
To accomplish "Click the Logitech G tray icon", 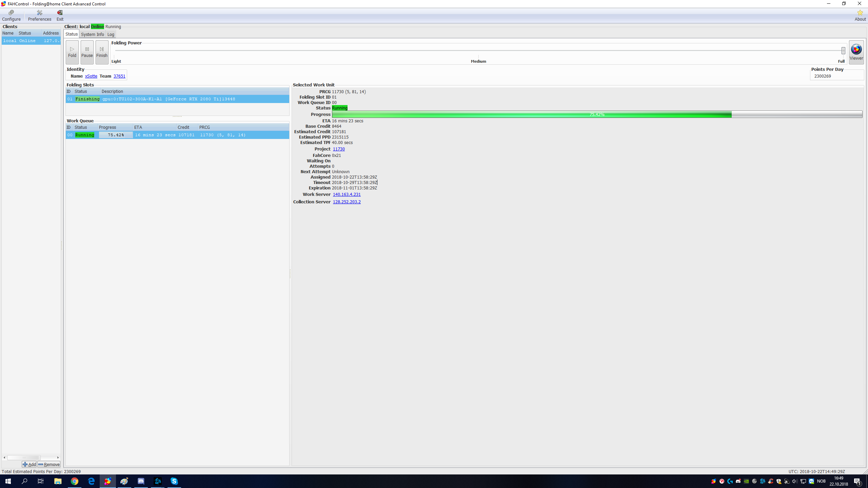I will [730, 481].
